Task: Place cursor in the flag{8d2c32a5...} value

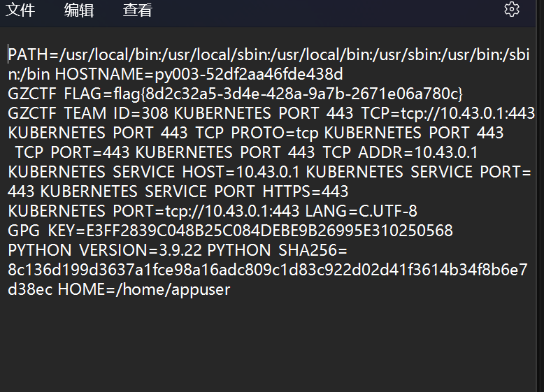Action: coord(288,94)
